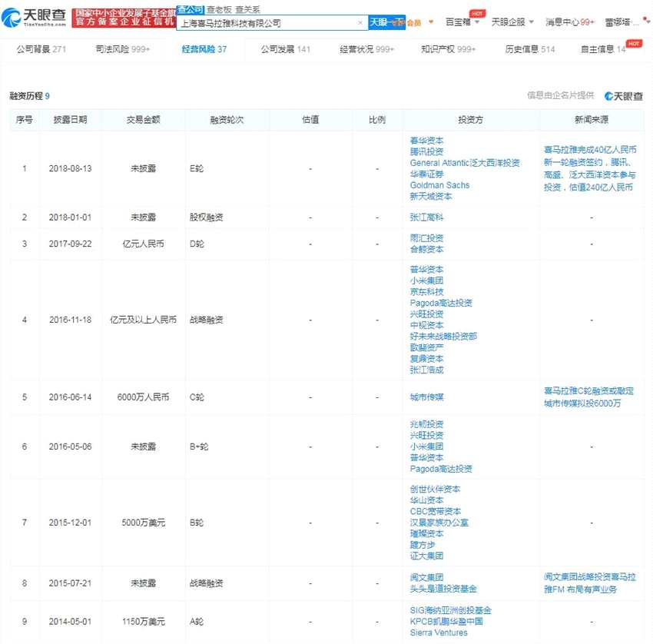The image size is (653, 644).
Task: Open investor 春华资本 in row 1
Action: tap(426, 141)
